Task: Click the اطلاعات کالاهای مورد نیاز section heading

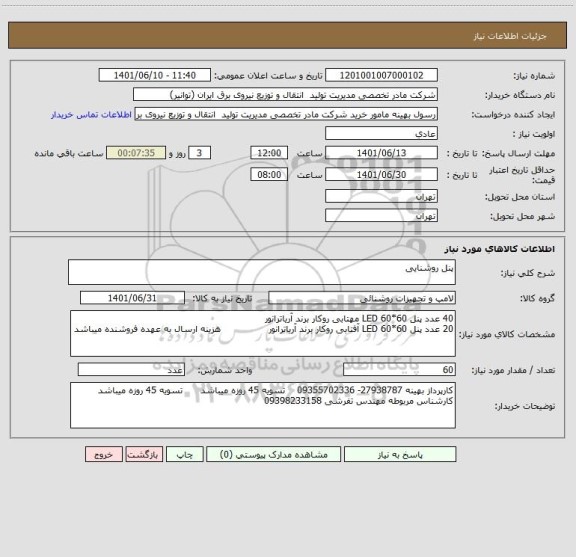Action: [500, 249]
